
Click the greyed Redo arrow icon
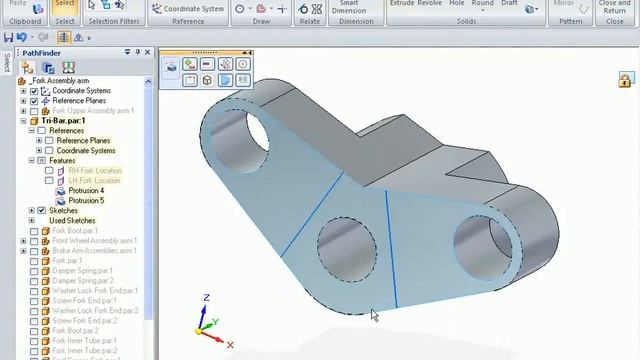(43, 38)
